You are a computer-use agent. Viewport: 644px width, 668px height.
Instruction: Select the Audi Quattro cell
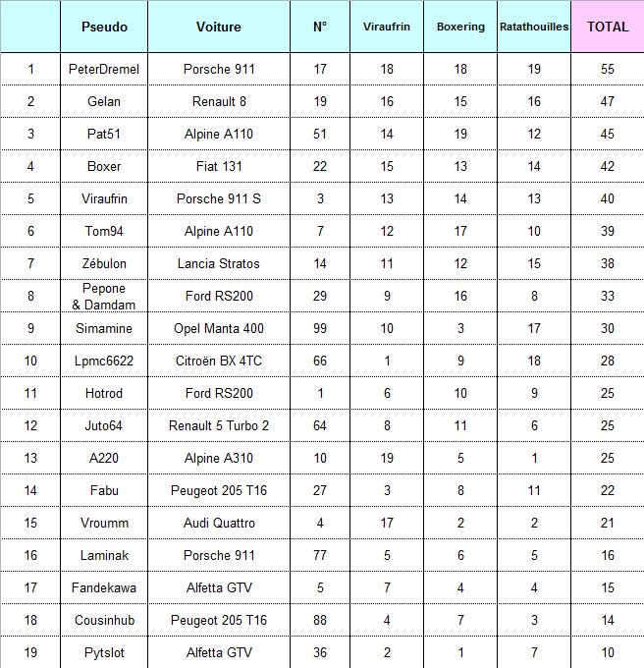click(219, 524)
